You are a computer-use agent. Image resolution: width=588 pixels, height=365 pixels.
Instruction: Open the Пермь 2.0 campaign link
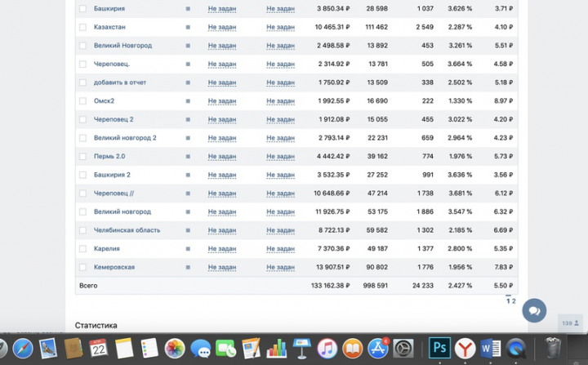click(x=109, y=157)
